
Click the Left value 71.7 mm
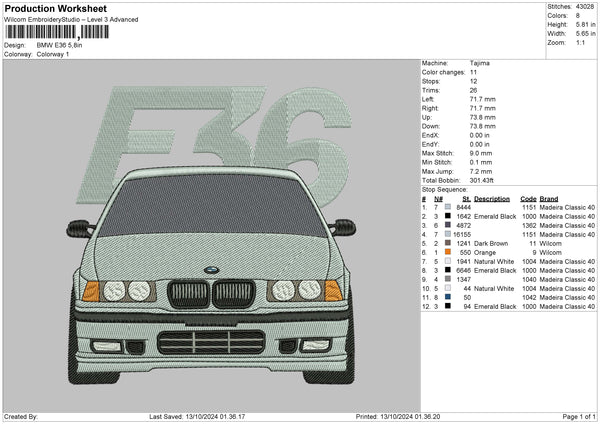pyautogui.click(x=483, y=99)
